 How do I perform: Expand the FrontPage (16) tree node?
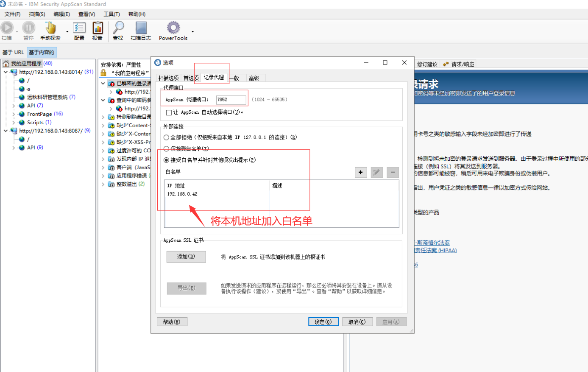(14, 114)
